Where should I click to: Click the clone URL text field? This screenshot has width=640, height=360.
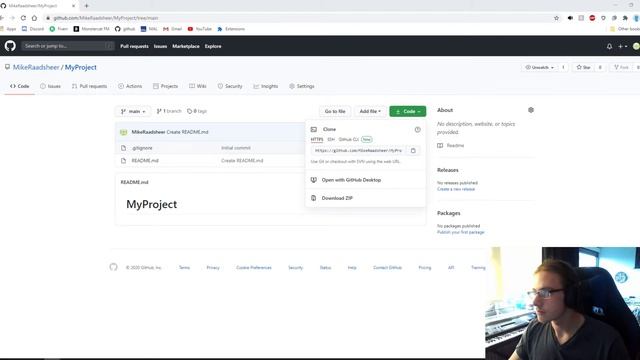[359, 151]
